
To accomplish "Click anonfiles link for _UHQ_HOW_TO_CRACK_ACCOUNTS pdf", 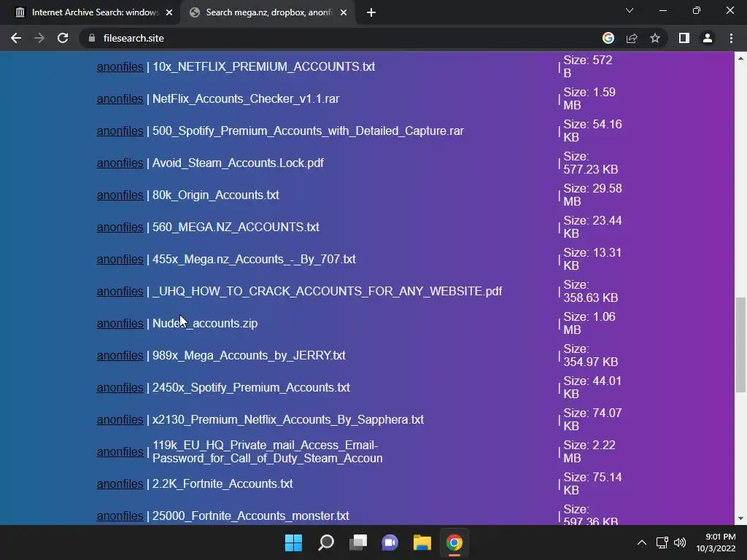I will coord(120,292).
